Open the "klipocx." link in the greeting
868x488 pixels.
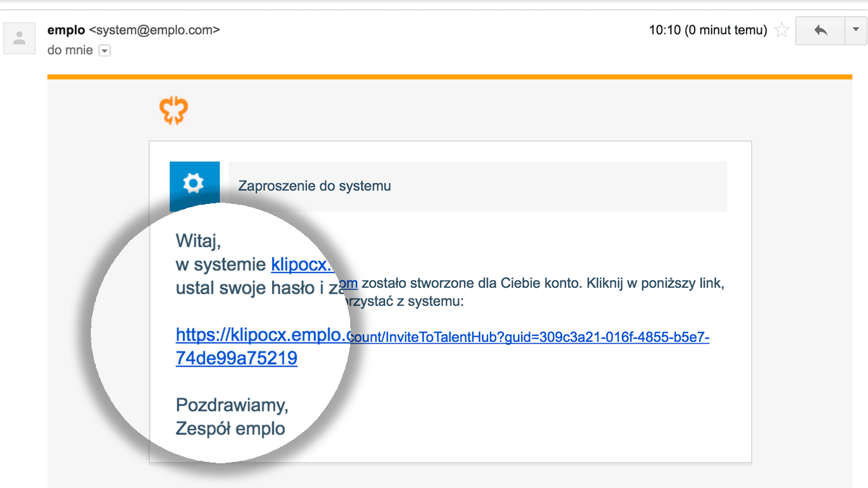[302, 264]
